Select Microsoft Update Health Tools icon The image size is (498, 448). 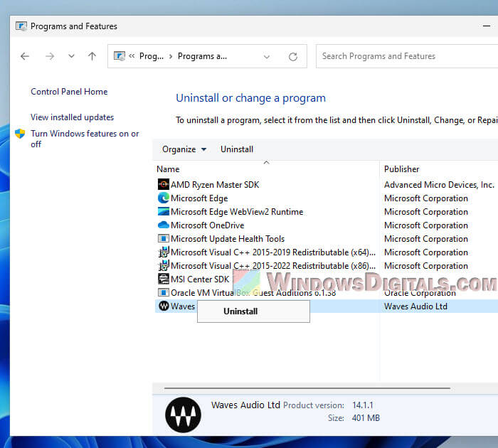(163, 238)
